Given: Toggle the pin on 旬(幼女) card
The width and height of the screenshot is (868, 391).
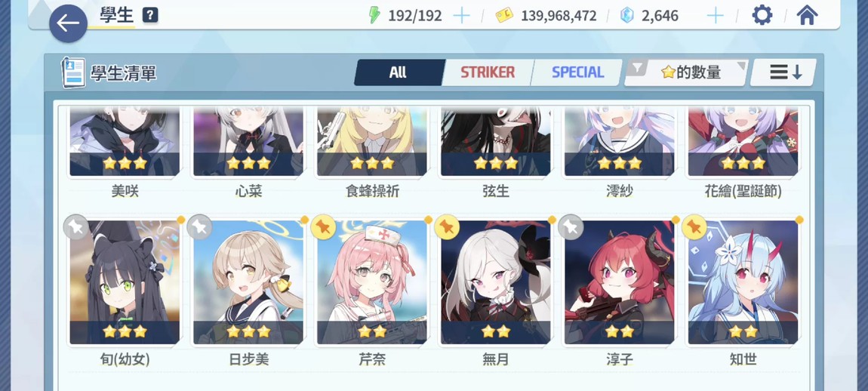Looking at the screenshot, I should click(75, 227).
